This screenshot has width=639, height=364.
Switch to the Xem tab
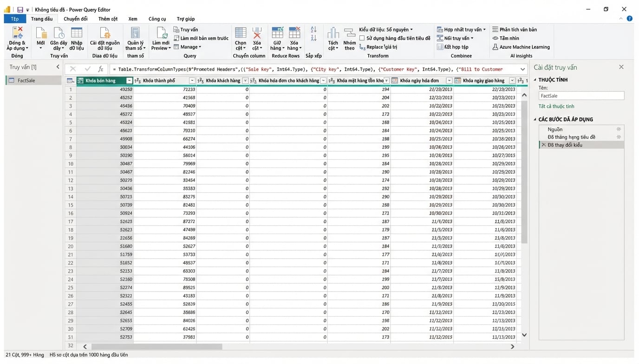click(133, 19)
